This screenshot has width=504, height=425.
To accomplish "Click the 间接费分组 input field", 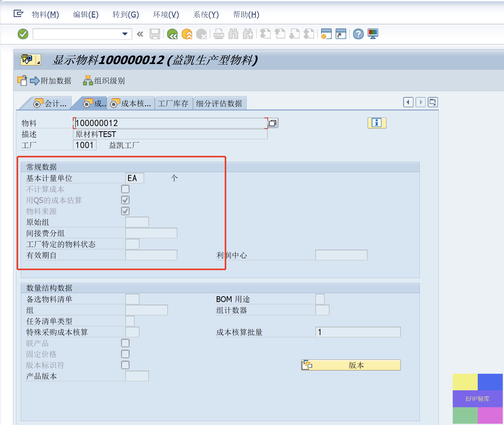I will (151, 233).
